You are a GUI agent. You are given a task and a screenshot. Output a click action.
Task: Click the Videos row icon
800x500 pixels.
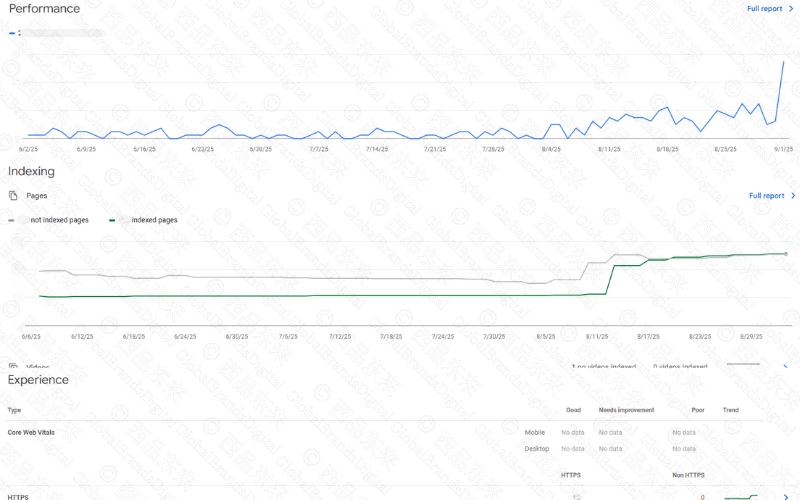[x=13, y=367]
